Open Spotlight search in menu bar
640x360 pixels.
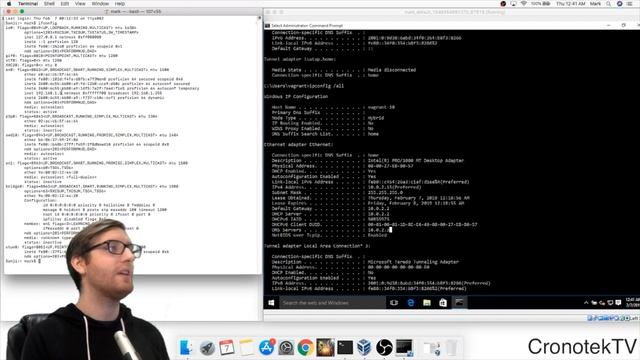[x=608, y=3]
